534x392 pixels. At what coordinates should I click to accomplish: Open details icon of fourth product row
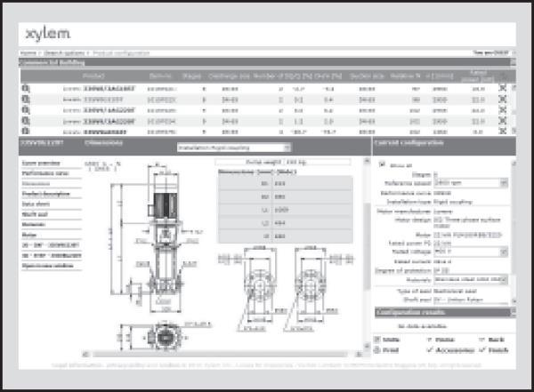tap(26, 121)
